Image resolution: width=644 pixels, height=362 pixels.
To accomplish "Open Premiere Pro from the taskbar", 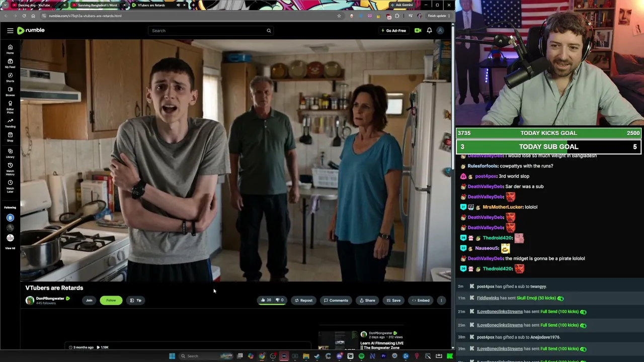I will click(x=383, y=356).
